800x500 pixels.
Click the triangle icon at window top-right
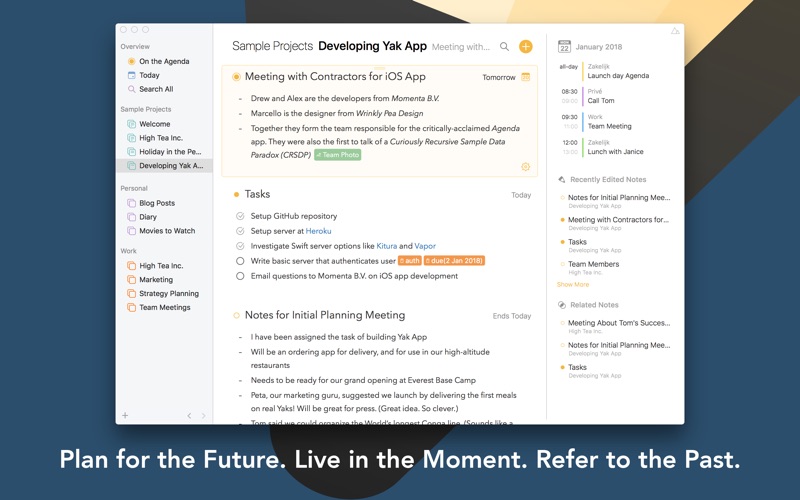(675, 31)
